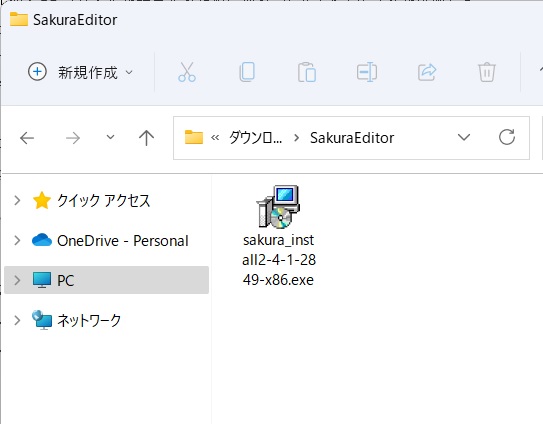
Task: Refresh the folder with the reload icon
Action: [x=507, y=138]
